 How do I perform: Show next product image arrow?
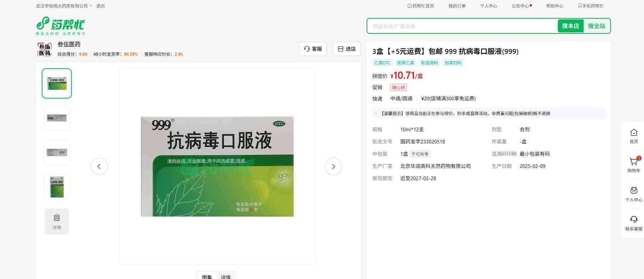[333, 166]
